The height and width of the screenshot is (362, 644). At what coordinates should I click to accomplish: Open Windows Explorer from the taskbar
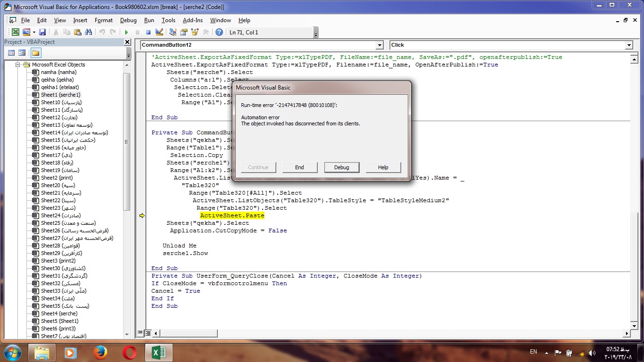[42, 352]
